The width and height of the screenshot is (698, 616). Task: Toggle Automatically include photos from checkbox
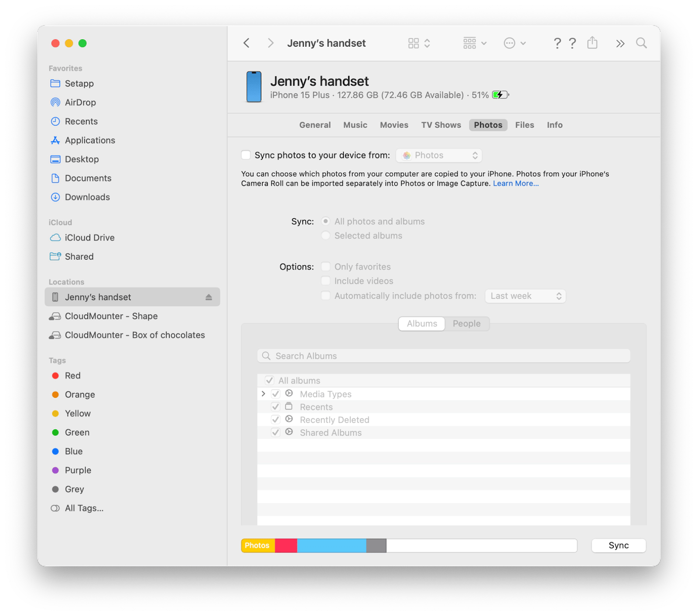pos(325,296)
